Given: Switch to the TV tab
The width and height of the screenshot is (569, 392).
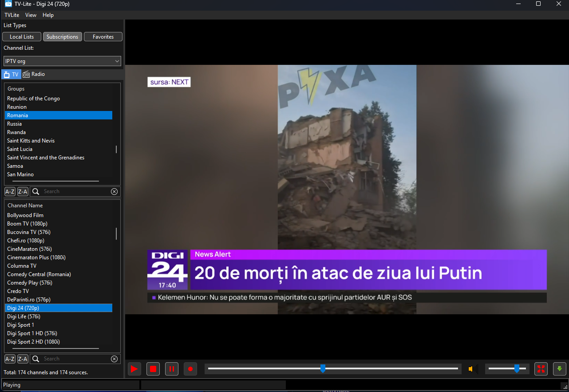Looking at the screenshot, I should (12, 74).
